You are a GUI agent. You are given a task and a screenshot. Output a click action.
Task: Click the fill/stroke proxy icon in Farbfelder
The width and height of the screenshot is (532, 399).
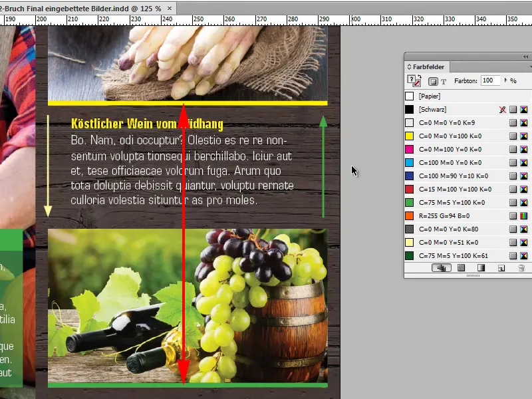click(x=414, y=80)
